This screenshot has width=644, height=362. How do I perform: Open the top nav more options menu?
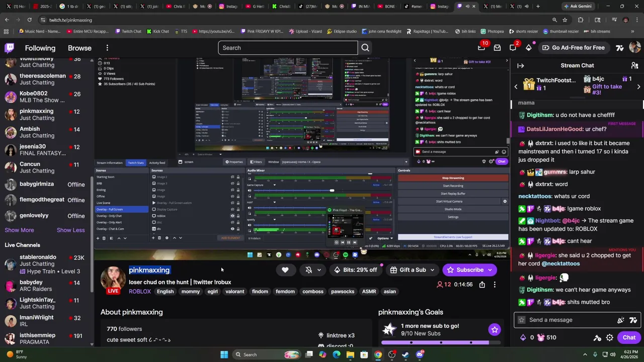point(107,48)
